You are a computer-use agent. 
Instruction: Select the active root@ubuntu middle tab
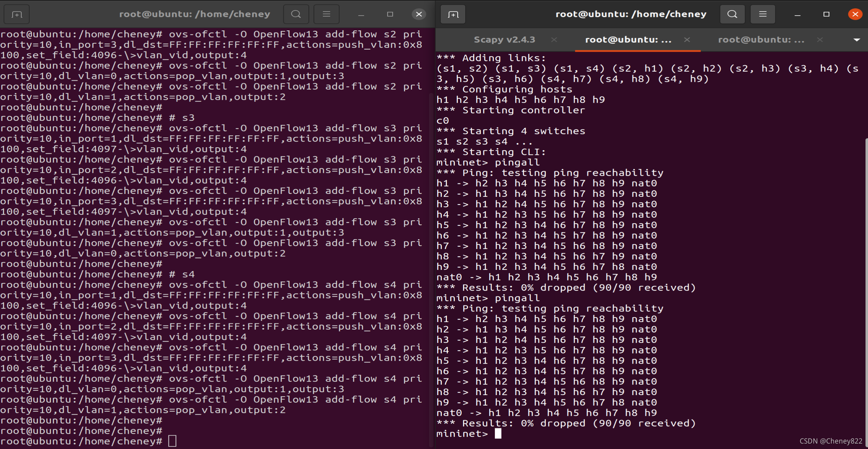628,40
